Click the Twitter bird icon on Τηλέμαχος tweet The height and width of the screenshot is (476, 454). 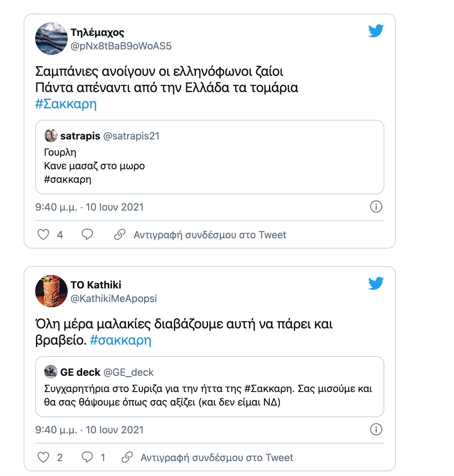coord(376,31)
